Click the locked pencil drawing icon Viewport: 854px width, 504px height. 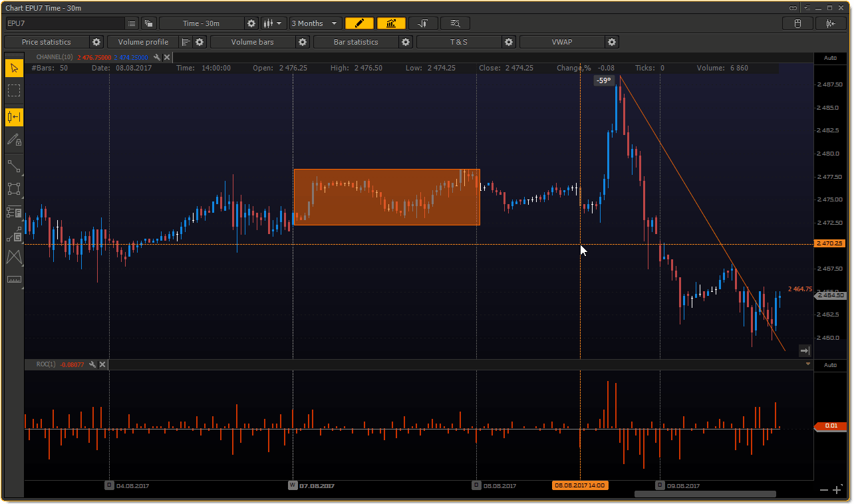(14, 140)
